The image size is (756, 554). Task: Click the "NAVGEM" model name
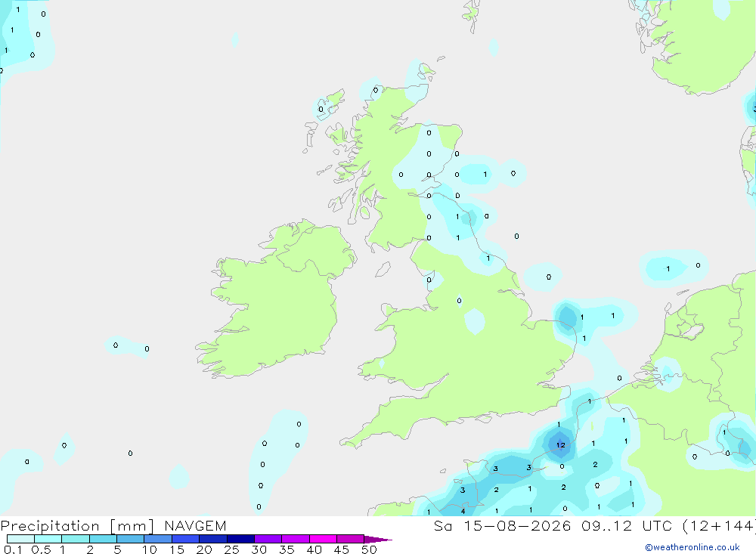(195, 526)
